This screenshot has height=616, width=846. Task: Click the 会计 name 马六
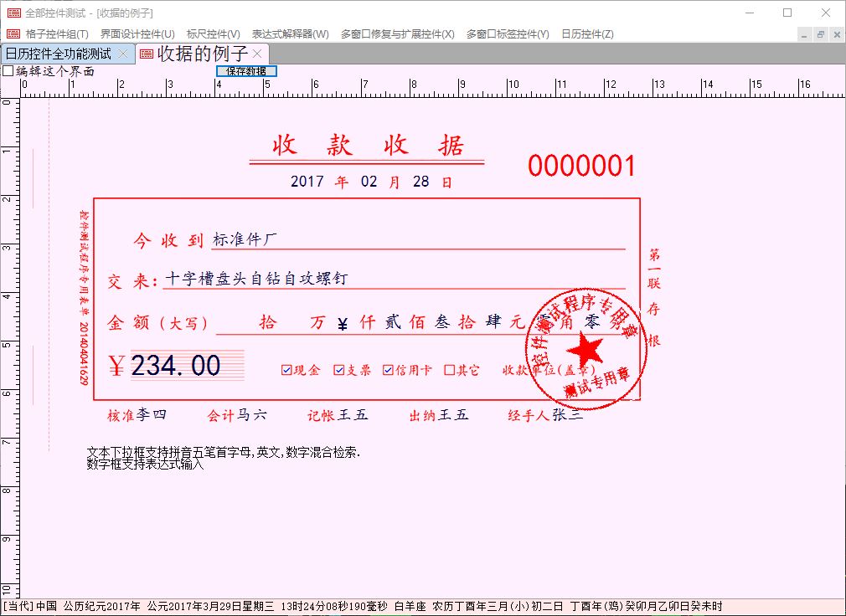coord(251,415)
